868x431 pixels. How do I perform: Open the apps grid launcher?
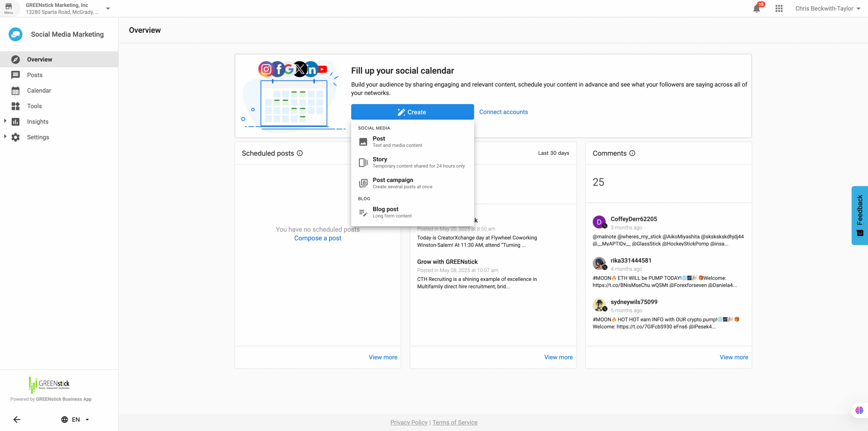[779, 8]
